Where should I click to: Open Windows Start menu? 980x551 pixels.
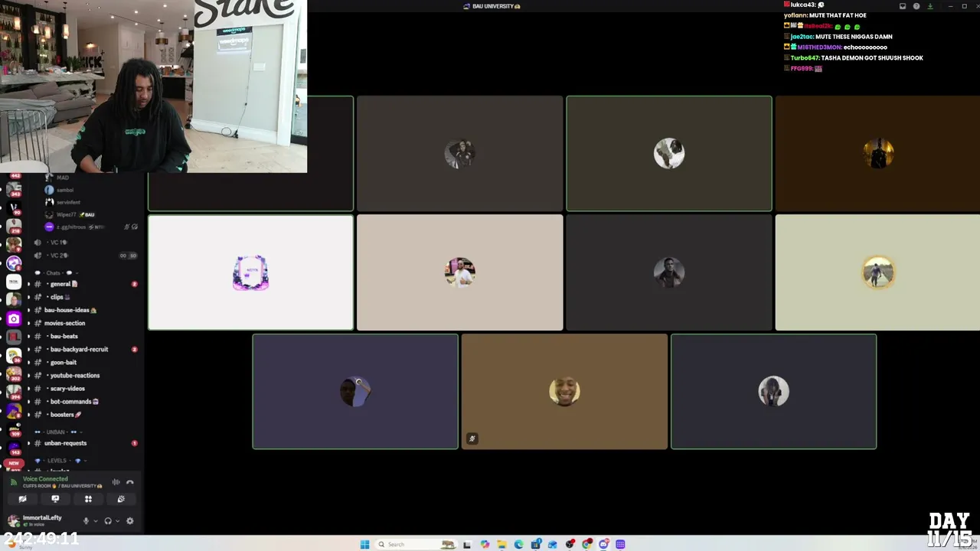pyautogui.click(x=364, y=544)
